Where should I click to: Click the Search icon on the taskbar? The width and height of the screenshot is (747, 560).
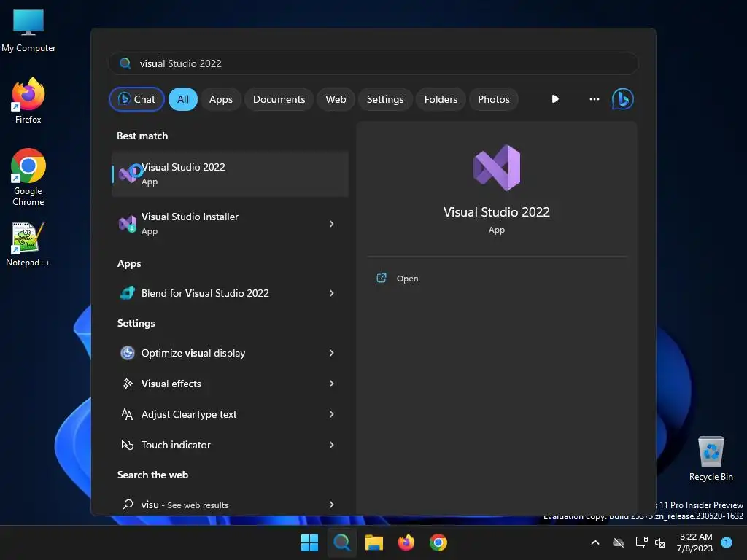(341, 542)
